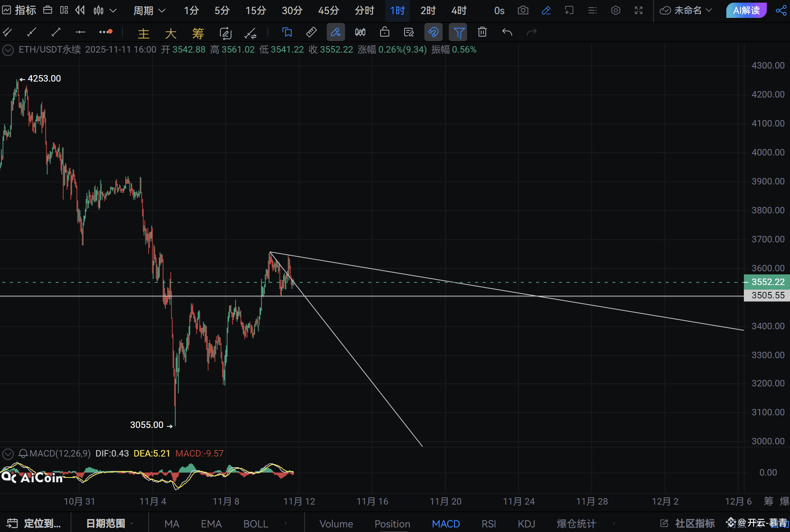Click the trash icon to delete drawings
Viewport: 790px width, 532px height.
pyautogui.click(x=482, y=32)
